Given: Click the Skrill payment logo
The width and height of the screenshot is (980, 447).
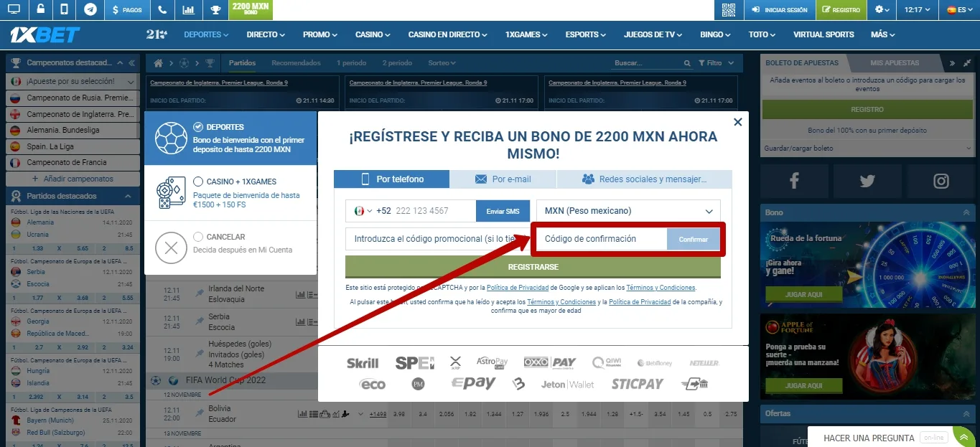Looking at the screenshot, I should coord(363,363).
